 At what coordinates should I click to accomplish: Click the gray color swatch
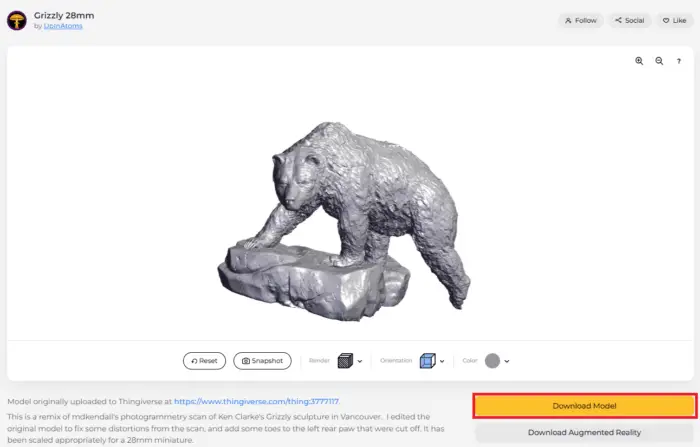[x=492, y=361]
